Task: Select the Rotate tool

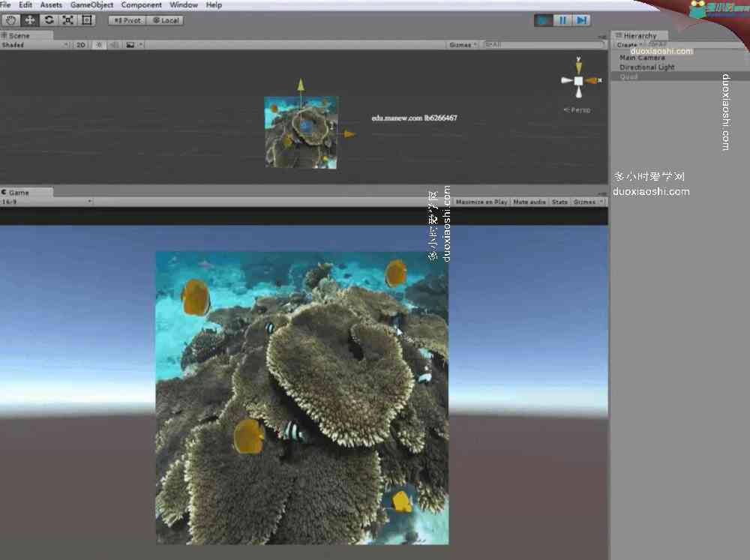Action: tap(49, 20)
